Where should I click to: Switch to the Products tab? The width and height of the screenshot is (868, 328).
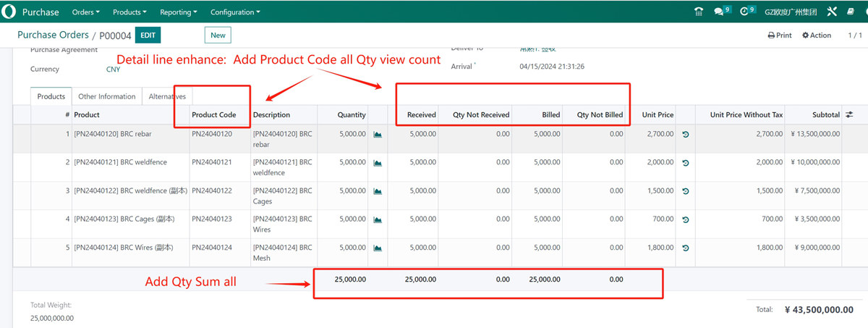pos(51,96)
